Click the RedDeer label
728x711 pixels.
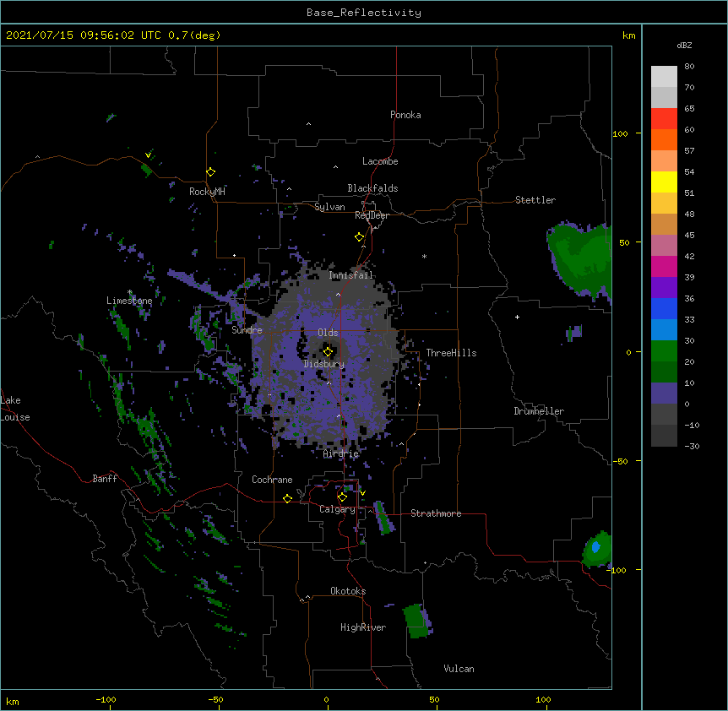point(372,215)
